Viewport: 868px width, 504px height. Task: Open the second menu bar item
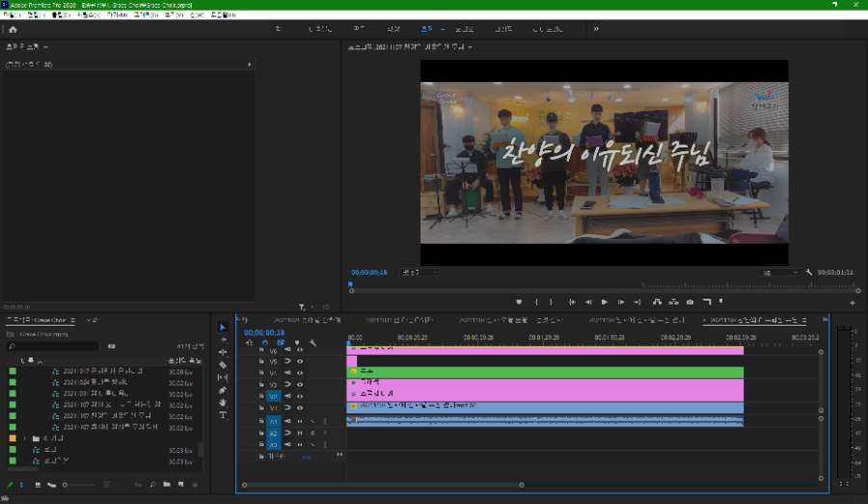(x=36, y=15)
